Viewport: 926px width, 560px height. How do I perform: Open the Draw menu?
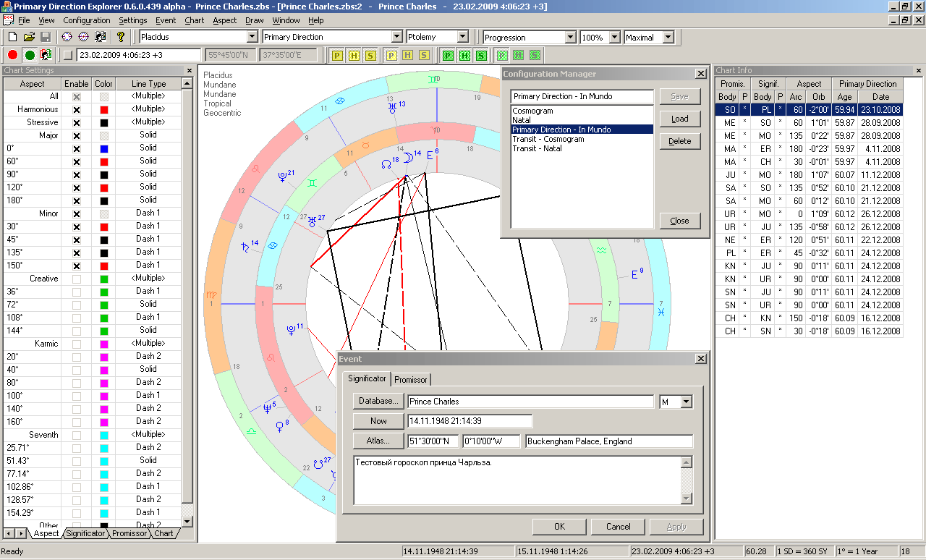254,20
